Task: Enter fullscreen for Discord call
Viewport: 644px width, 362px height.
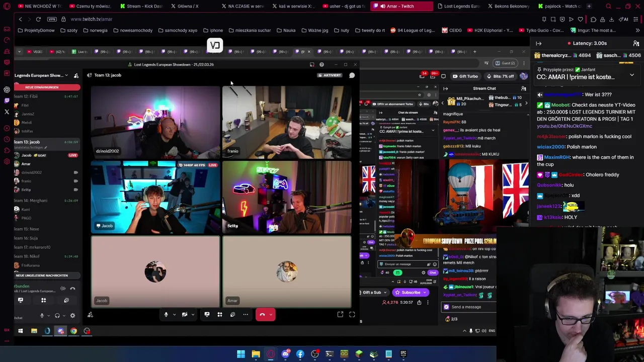Action: point(352,315)
